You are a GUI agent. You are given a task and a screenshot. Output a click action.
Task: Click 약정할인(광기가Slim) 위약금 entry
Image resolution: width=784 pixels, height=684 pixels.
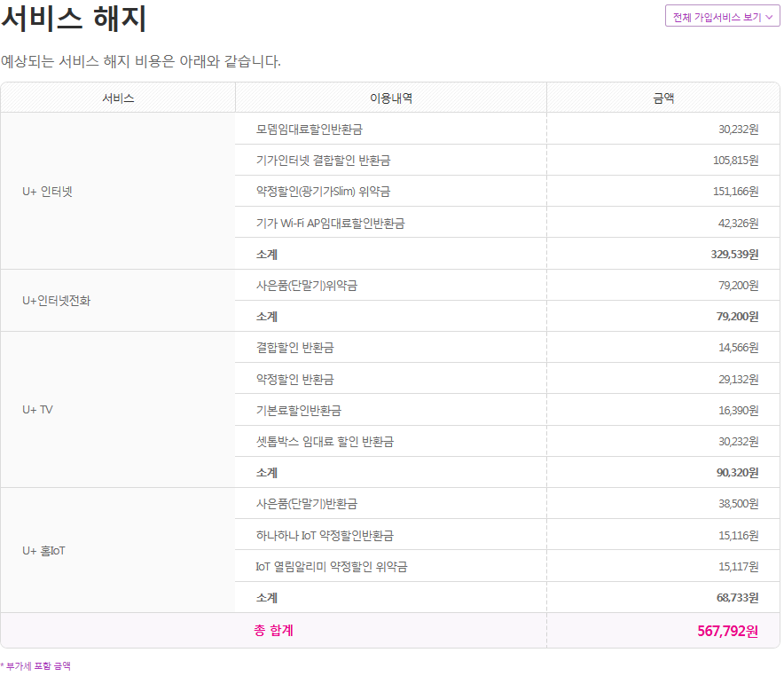(x=323, y=192)
